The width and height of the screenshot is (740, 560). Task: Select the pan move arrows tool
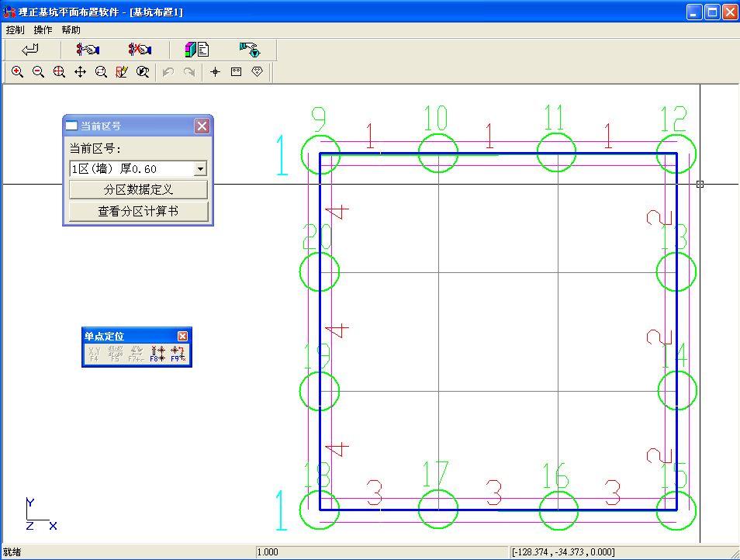(x=80, y=72)
